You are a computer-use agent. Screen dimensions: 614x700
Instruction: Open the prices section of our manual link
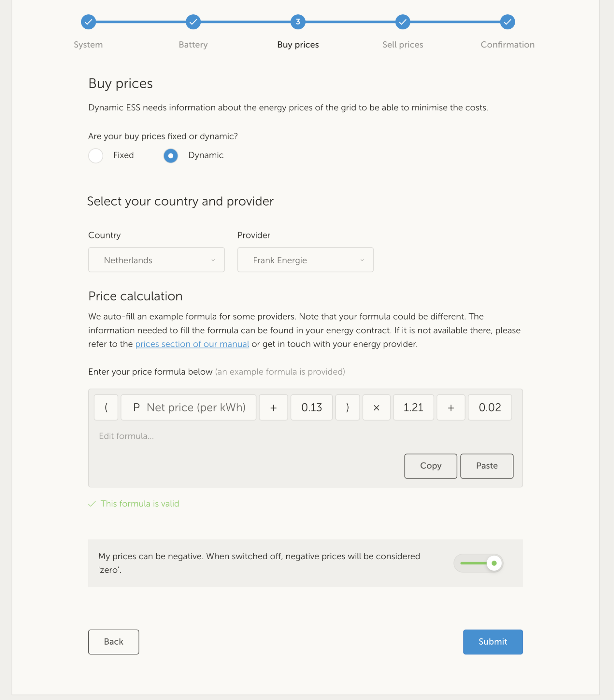192,344
